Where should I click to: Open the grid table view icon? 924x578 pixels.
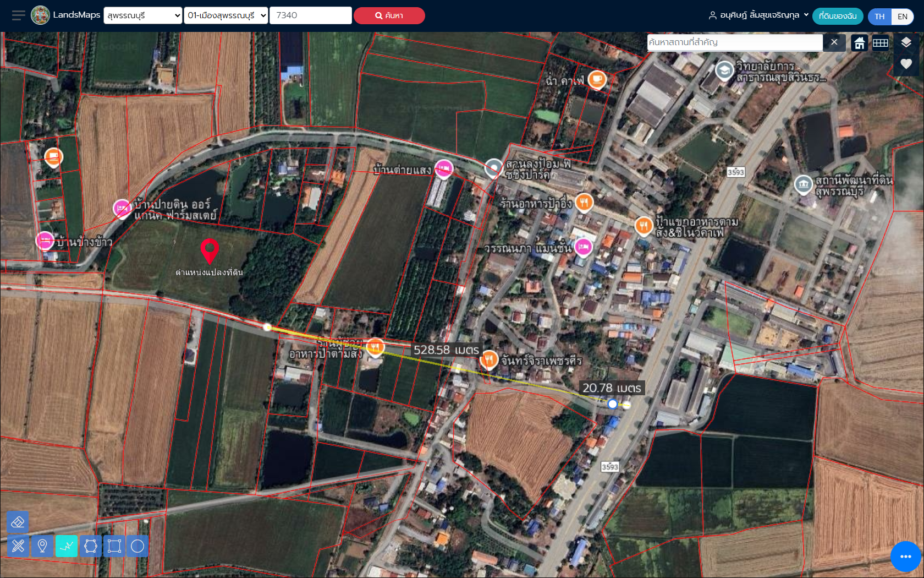coord(881,43)
